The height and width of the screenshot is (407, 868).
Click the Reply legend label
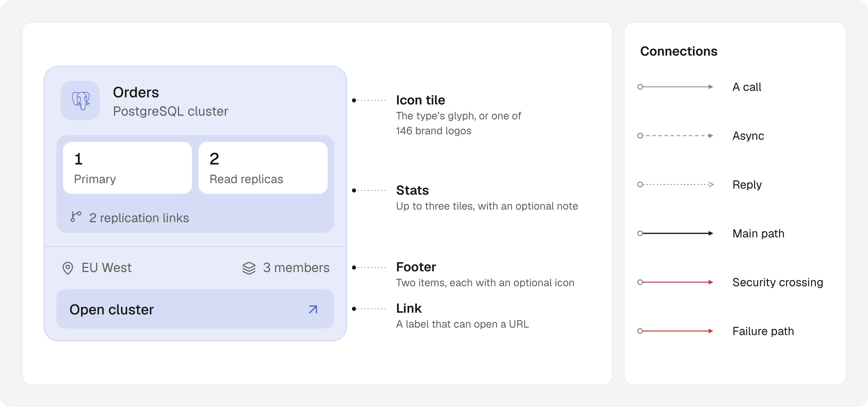coord(747,185)
